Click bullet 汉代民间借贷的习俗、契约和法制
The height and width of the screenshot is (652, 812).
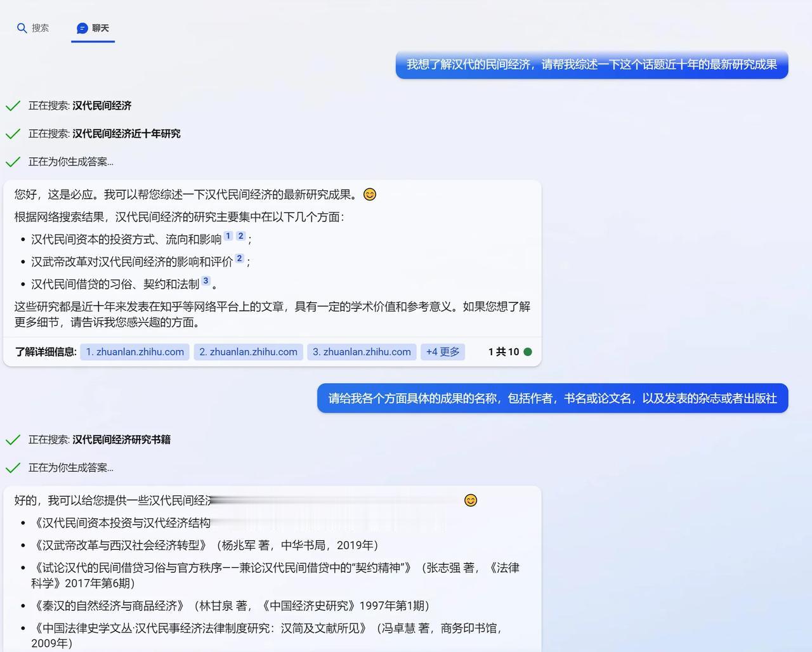pos(115,284)
